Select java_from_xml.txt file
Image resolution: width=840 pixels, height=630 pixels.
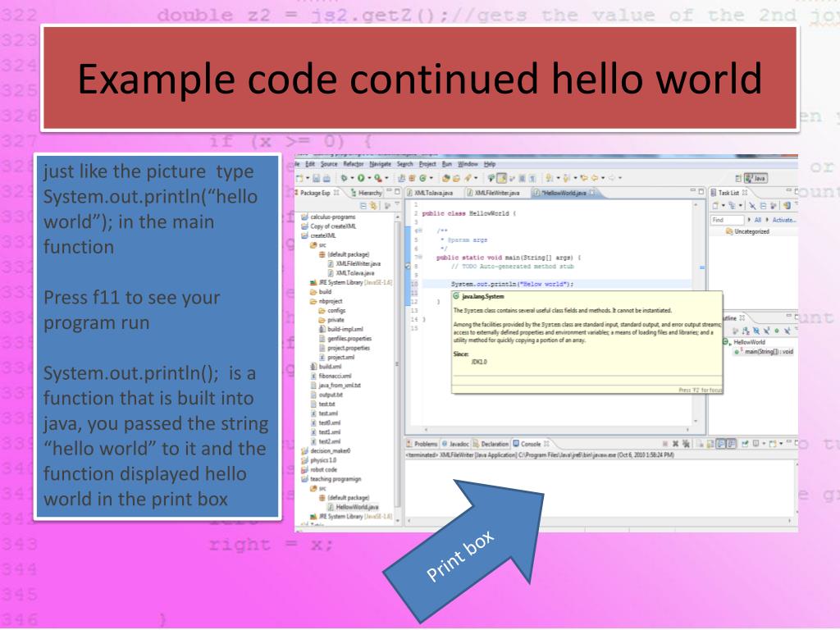[x=336, y=386]
